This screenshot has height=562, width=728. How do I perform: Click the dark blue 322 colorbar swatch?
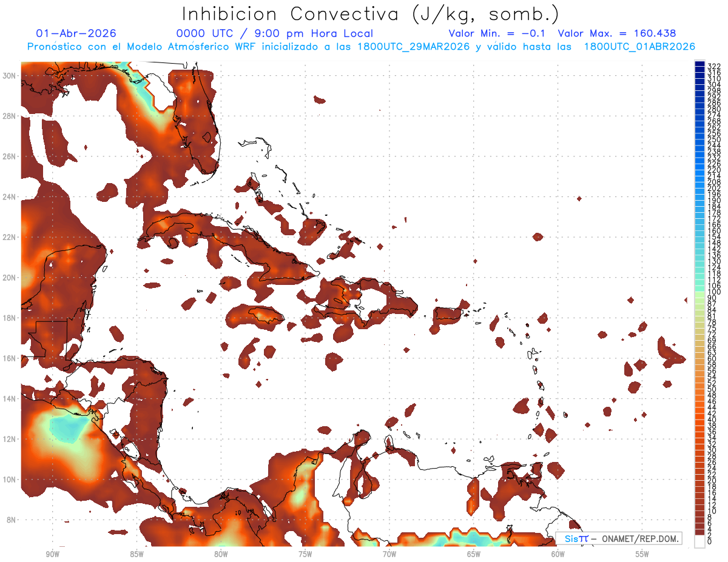pyautogui.click(x=699, y=64)
